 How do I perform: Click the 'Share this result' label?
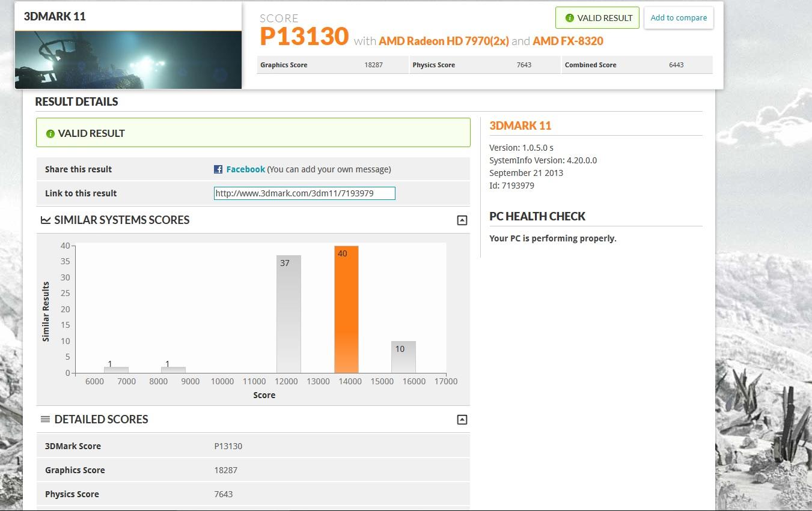pyautogui.click(x=78, y=169)
